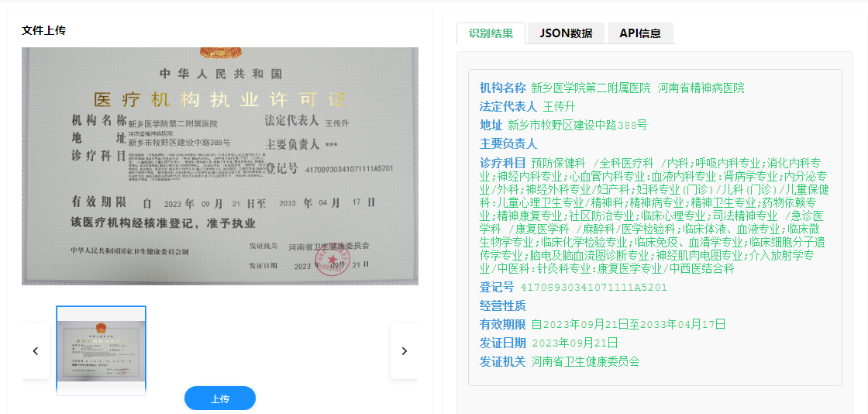This screenshot has width=868, height=414.
Task: Click the 发证机关 value 河南省卫生健康委员会
Action: (585, 361)
